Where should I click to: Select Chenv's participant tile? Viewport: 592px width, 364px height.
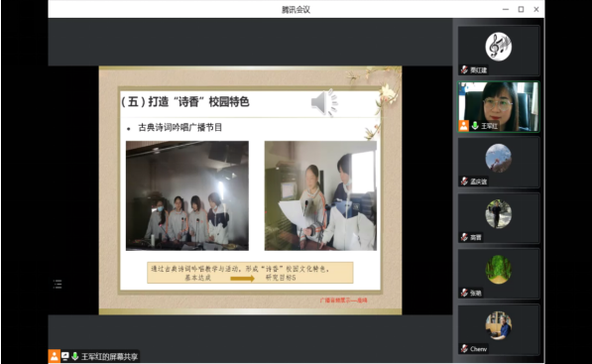[499, 329]
